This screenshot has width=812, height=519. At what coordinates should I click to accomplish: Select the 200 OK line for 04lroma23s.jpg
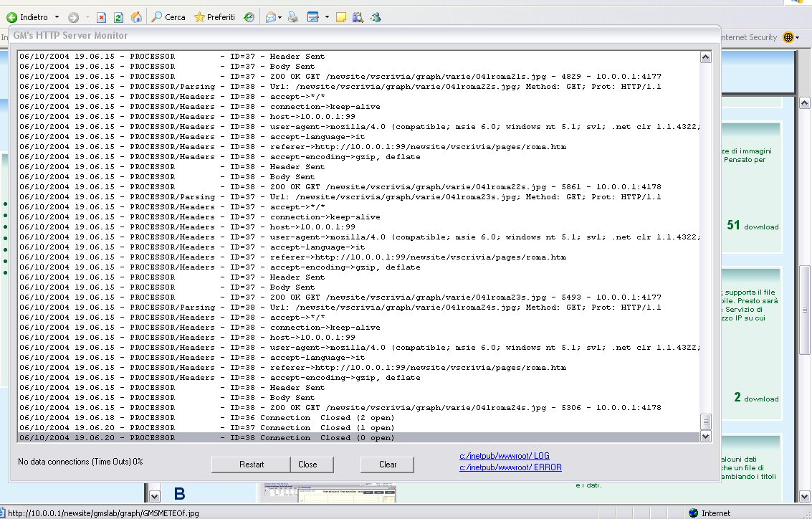coord(358,297)
